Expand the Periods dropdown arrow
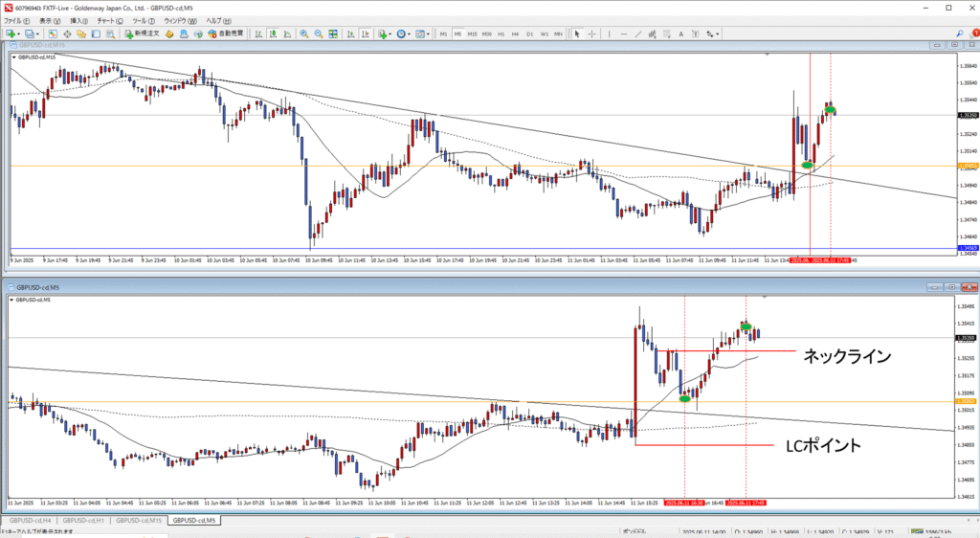980x538 pixels. click(409, 34)
